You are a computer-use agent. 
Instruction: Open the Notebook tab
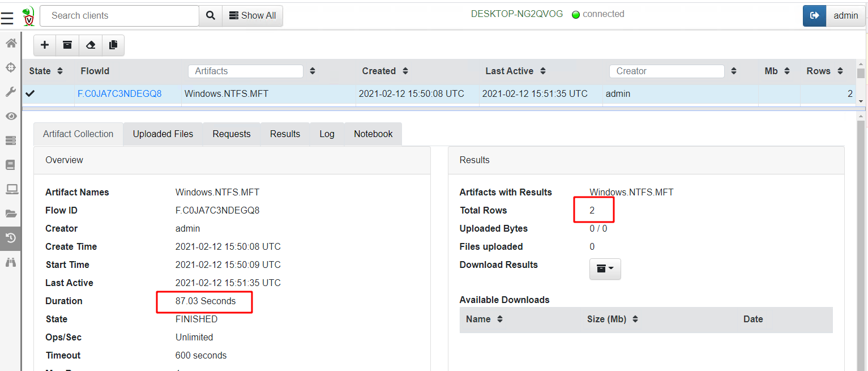(373, 134)
